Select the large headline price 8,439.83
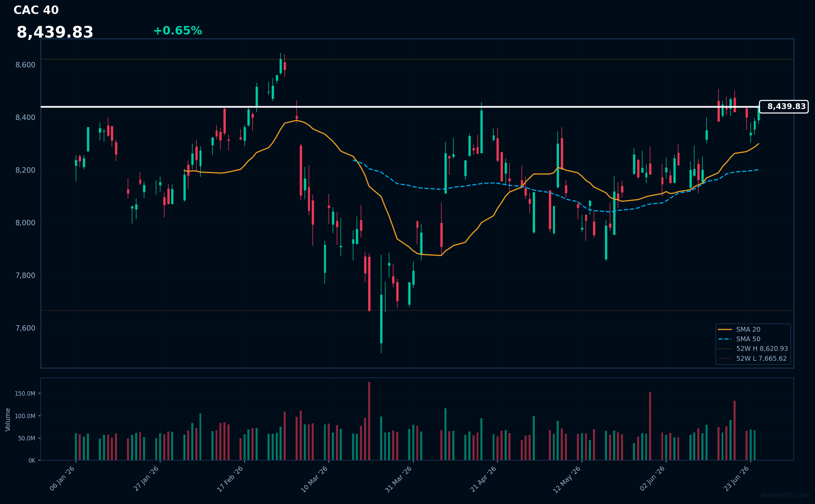 [55, 32]
